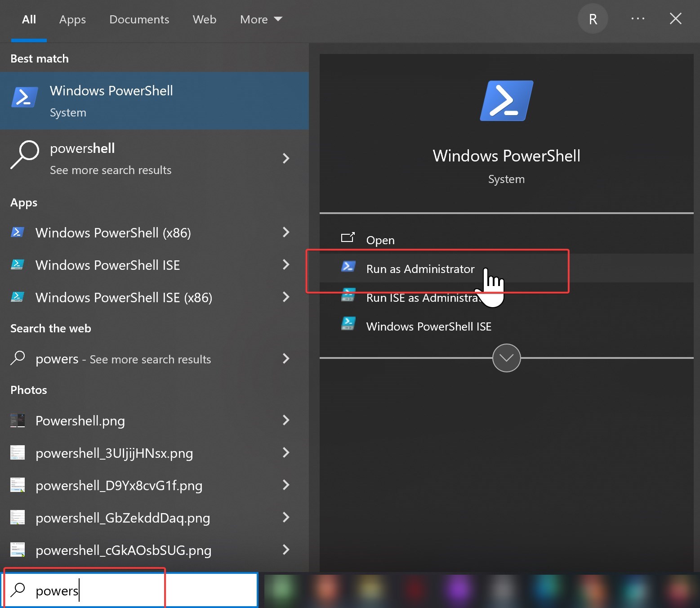The image size is (700, 608).
Task: Expand the Windows PowerShell ISE result arrow
Action: [285, 265]
